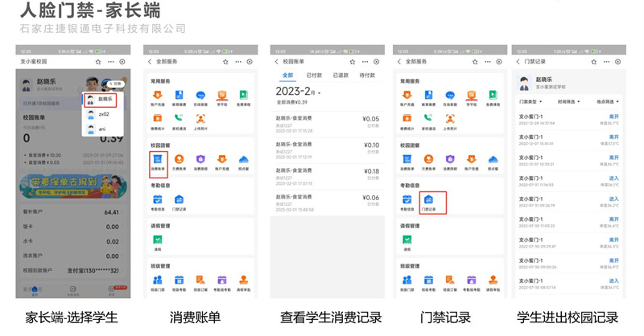
Task: Select student 赵晓乐 in the switch popup
Action: point(101,100)
